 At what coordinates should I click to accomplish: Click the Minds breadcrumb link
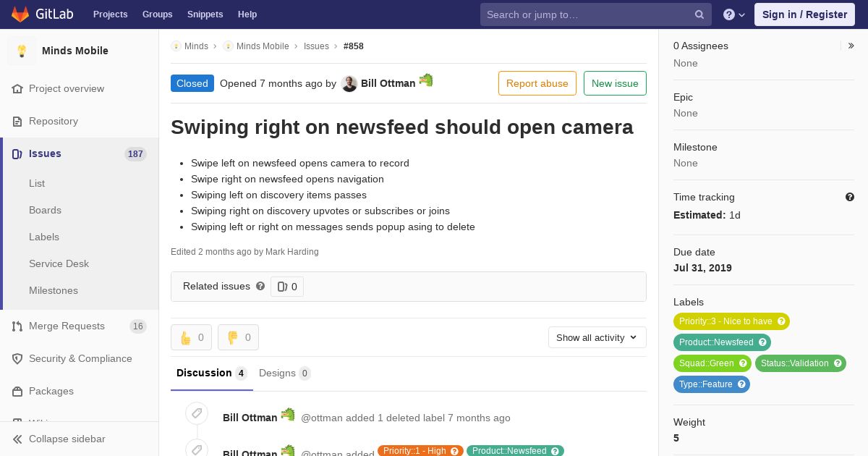coord(196,46)
